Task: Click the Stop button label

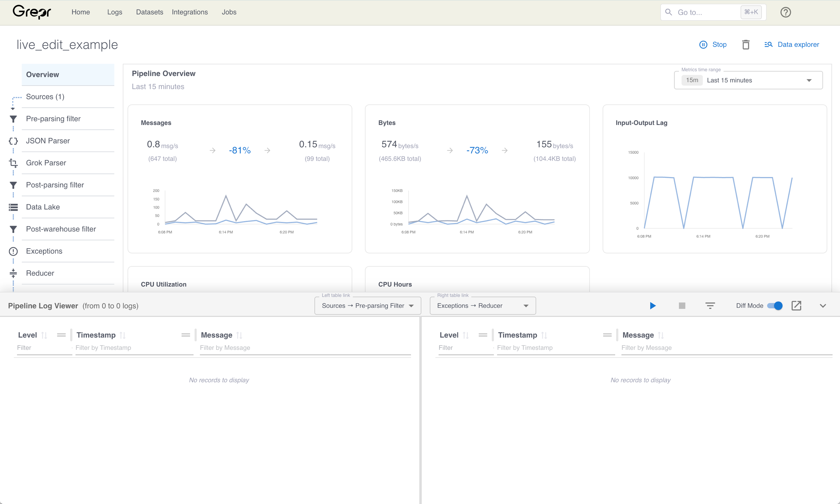Action: [719, 45]
